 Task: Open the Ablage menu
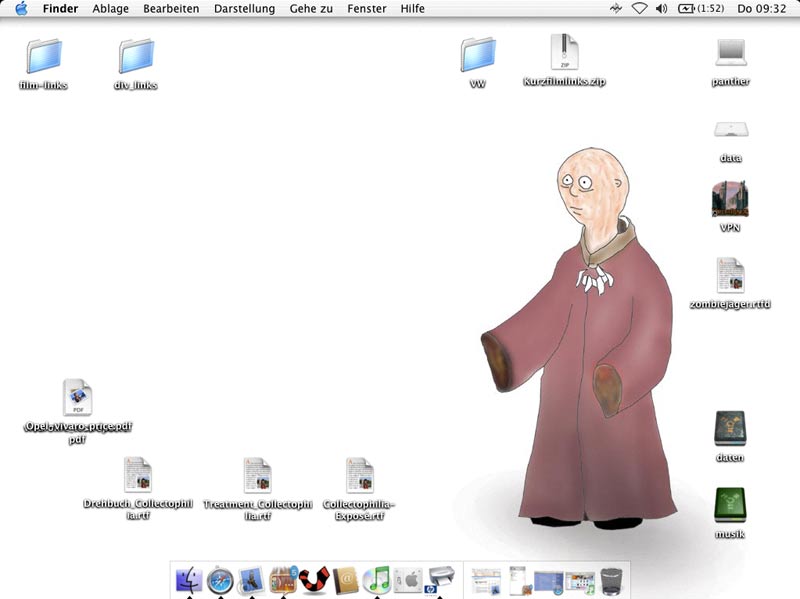tap(110, 9)
